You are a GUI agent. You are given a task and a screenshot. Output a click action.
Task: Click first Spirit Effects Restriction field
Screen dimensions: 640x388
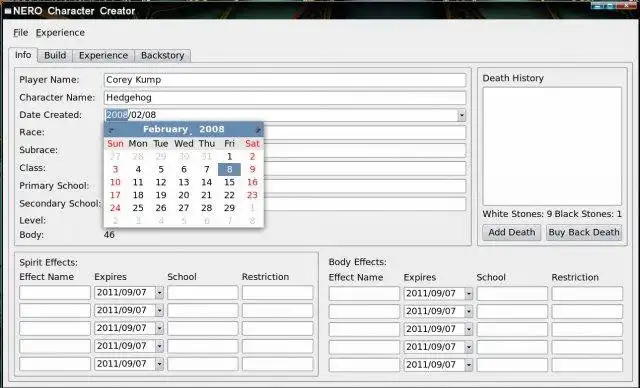278,293
